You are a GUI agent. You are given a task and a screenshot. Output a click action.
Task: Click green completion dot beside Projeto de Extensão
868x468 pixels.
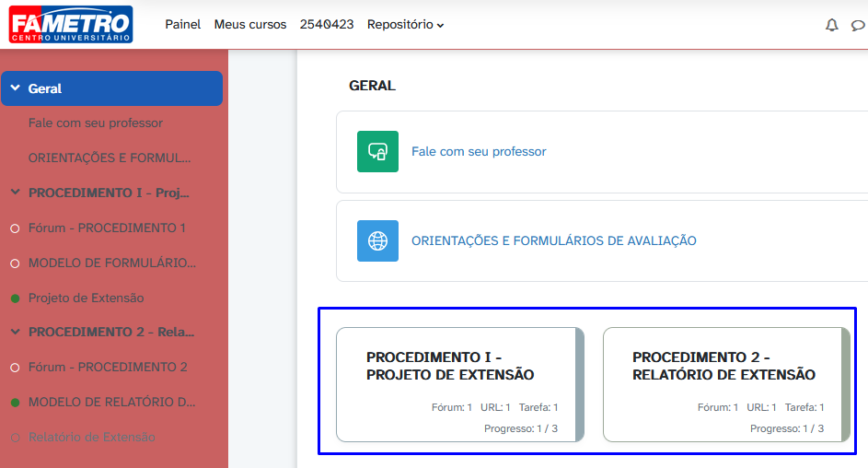tap(16, 298)
